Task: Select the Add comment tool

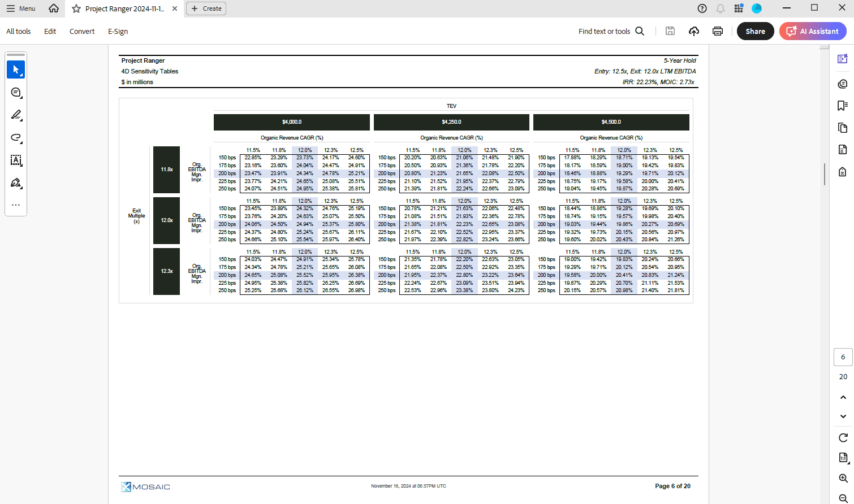Action: tap(16, 92)
